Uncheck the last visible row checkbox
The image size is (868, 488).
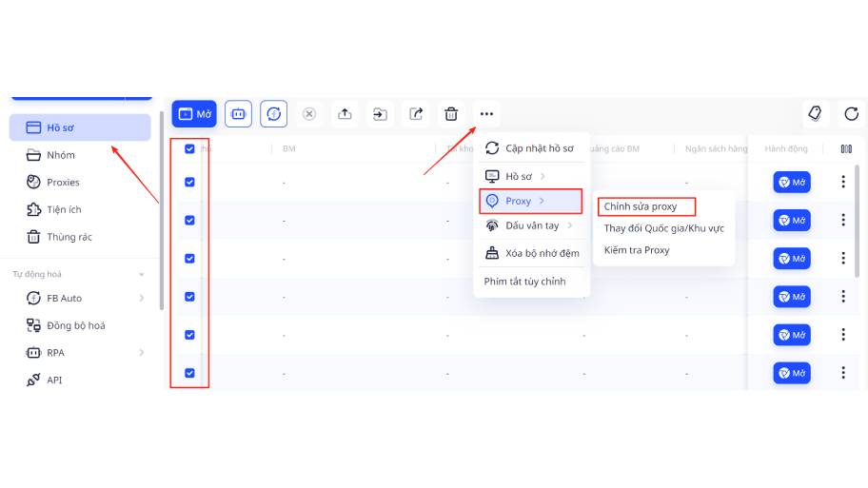[189, 373]
